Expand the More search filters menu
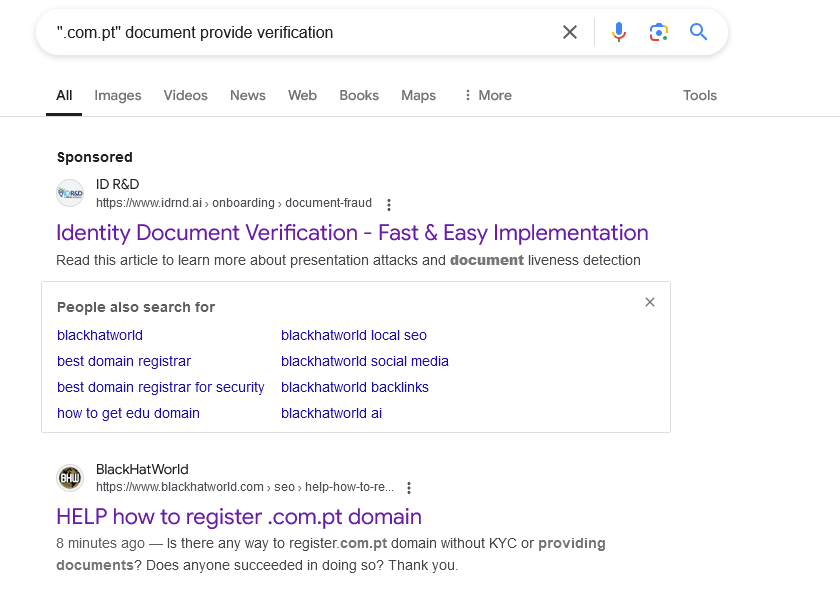 coord(488,95)
